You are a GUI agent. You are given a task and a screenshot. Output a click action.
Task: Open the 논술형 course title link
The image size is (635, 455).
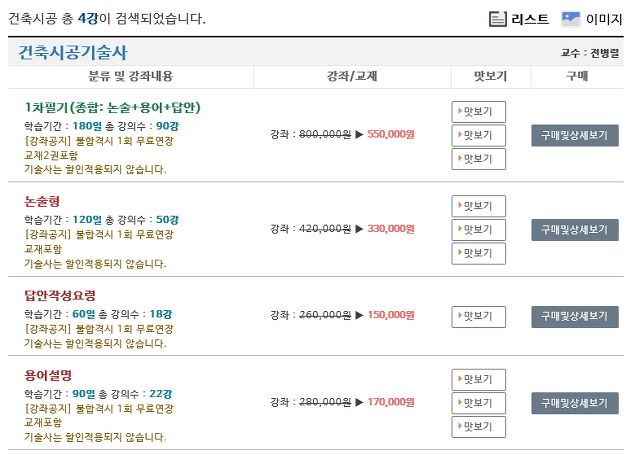click(x=42, y=201)
